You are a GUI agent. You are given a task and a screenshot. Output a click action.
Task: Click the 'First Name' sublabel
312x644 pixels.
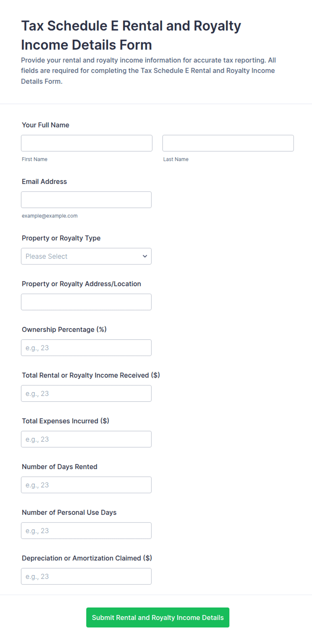tap(35, 159)
